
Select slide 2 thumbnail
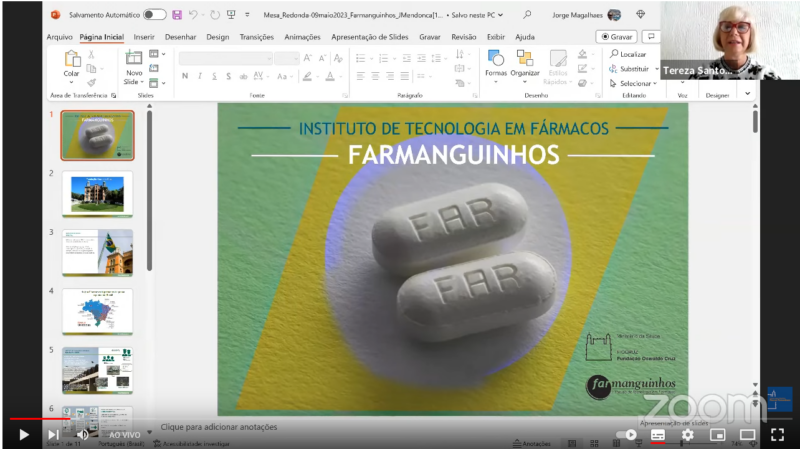tap(97, 193)
